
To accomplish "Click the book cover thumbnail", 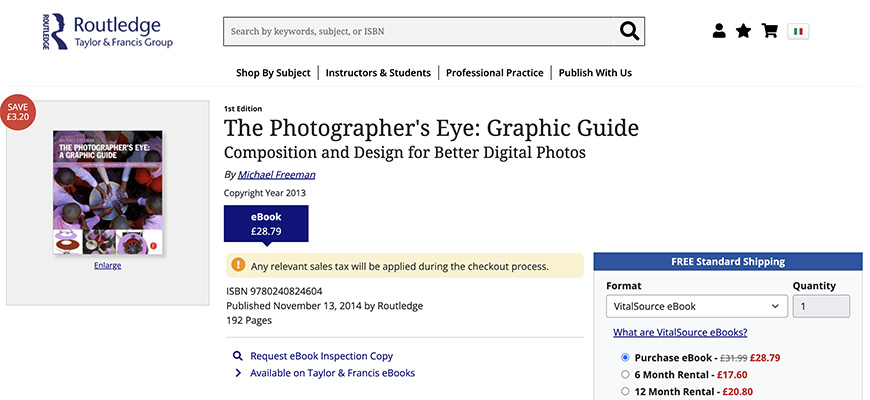I will pos(108,193).
